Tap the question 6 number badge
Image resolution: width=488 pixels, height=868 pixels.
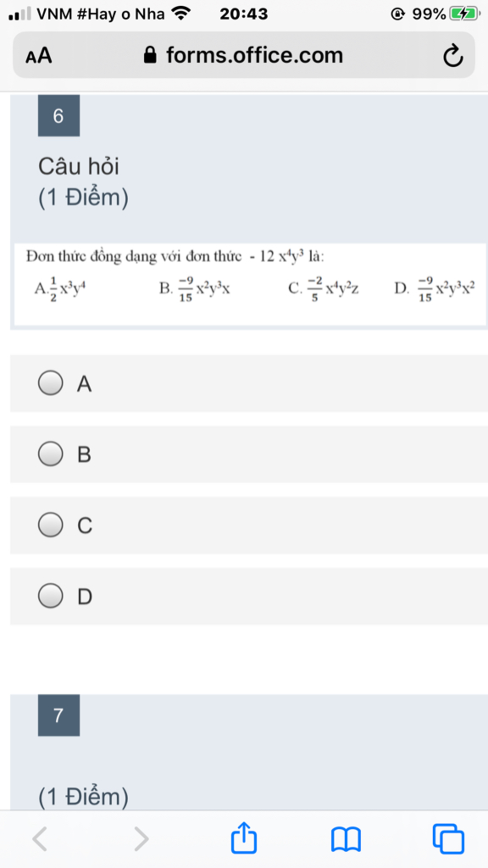point(59,115)
